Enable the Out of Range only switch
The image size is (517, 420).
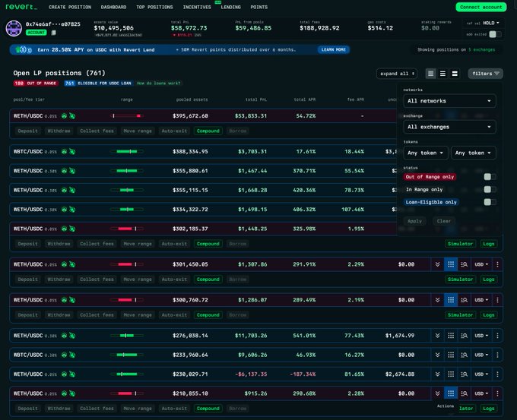[x=490, y=177]
